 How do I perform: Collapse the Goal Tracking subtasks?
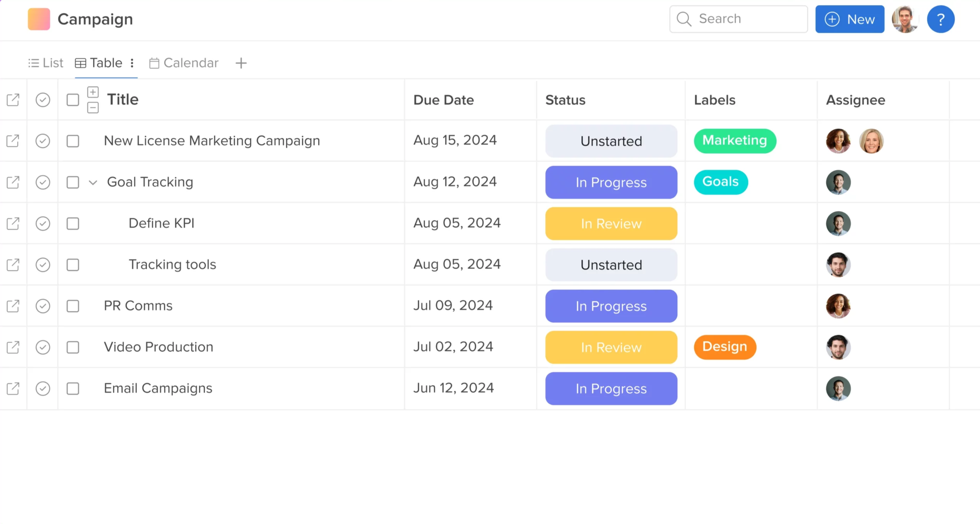(93, 182)
